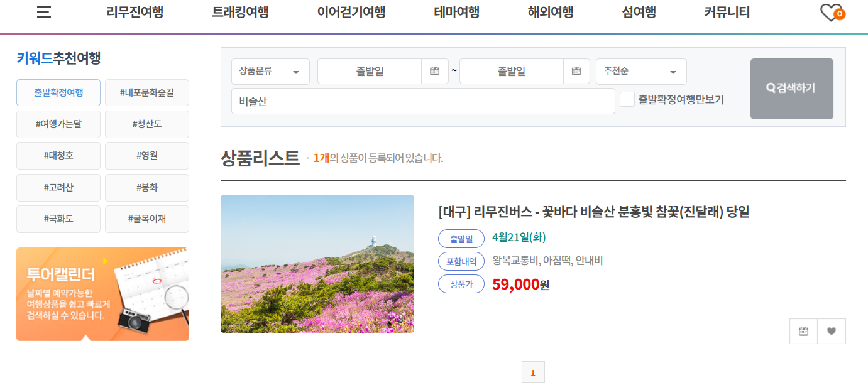This screenshot has height=390, width=868.
Task: Select page 1 in pagination
Action: pos(533,372)
